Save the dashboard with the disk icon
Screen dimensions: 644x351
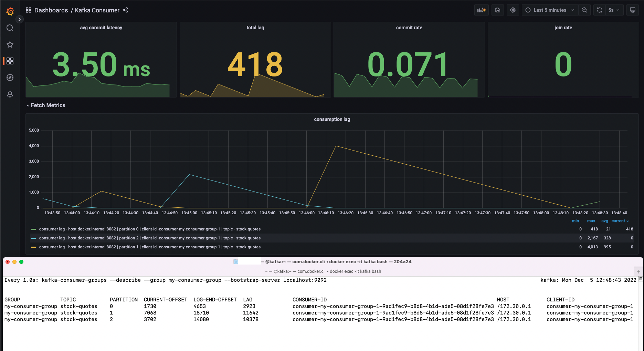pyautogui.click(x=498, y=10)
